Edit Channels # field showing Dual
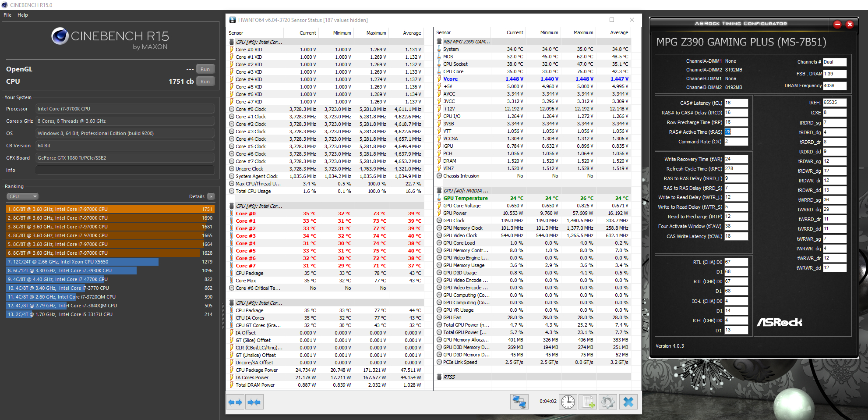This screenshot has height=420, width=868. click(835, 62)
